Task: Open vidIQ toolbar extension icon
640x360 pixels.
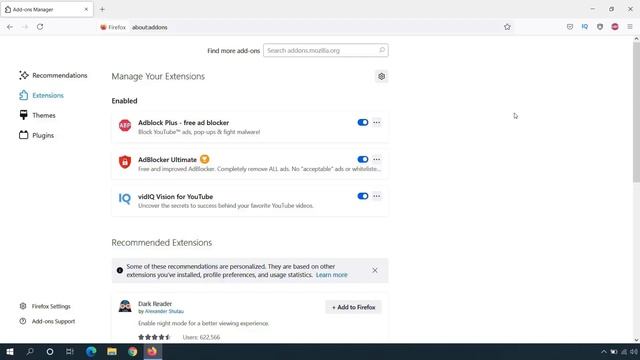Action: click(x=585, y=27)
